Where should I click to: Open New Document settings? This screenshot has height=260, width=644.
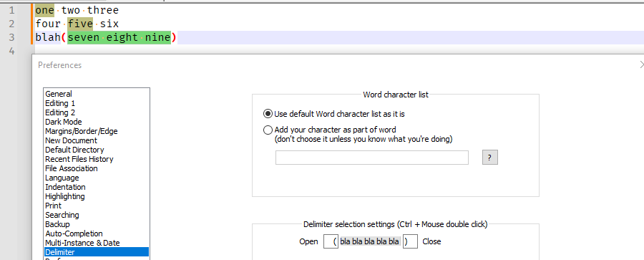point(97,140)
